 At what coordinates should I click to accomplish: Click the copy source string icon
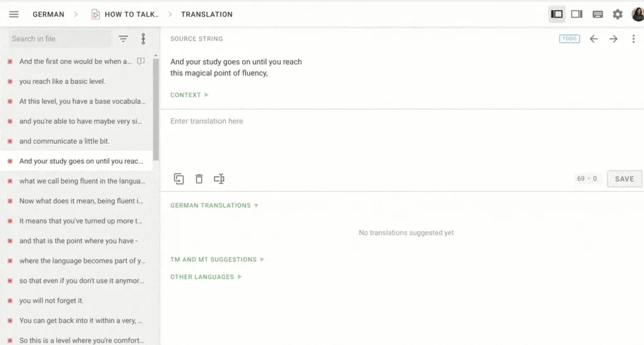[x=179, y=179]
